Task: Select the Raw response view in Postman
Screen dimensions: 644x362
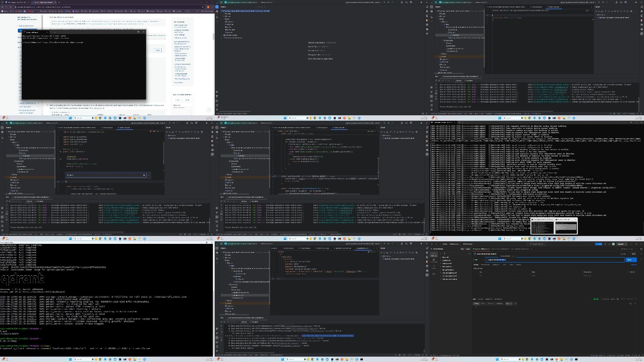Action: 483,304
